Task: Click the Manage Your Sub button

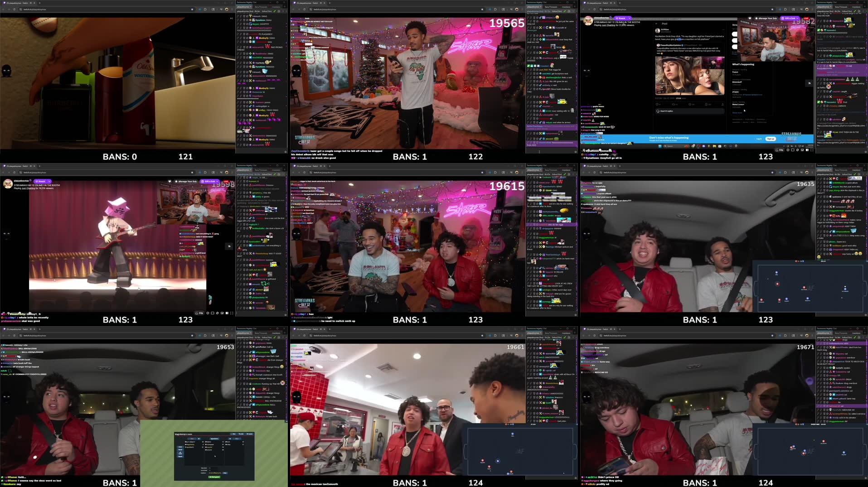Action: pos(767,19)
